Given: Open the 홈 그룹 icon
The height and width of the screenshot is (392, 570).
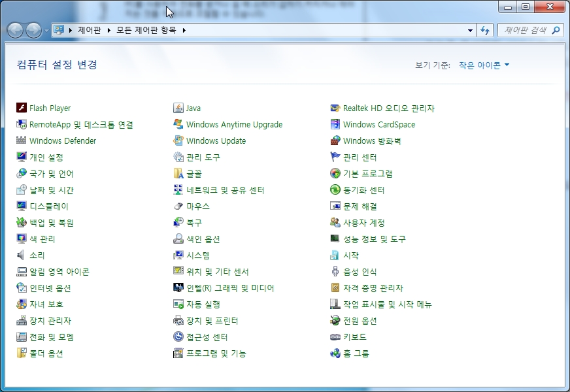Looking at the screenshot, I should coord(335,353).
